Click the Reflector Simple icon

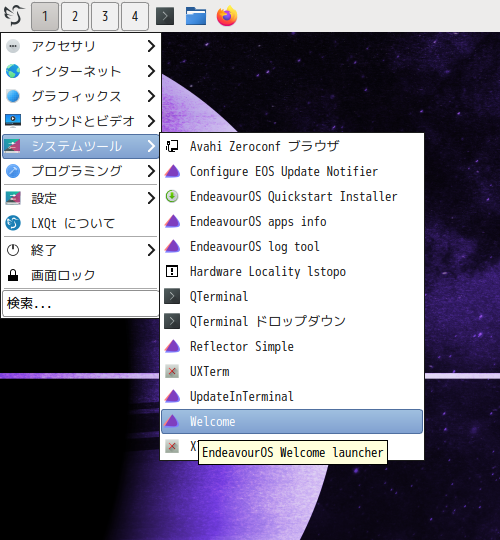[x=172, y=346]
